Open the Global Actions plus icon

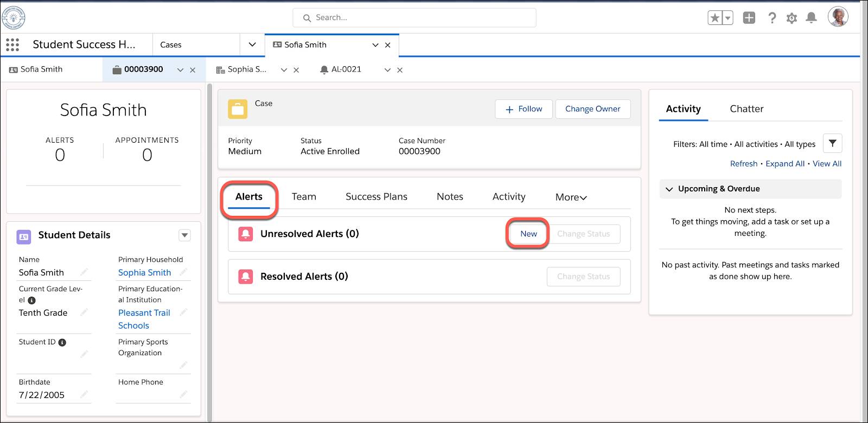(x=749, y=18)
